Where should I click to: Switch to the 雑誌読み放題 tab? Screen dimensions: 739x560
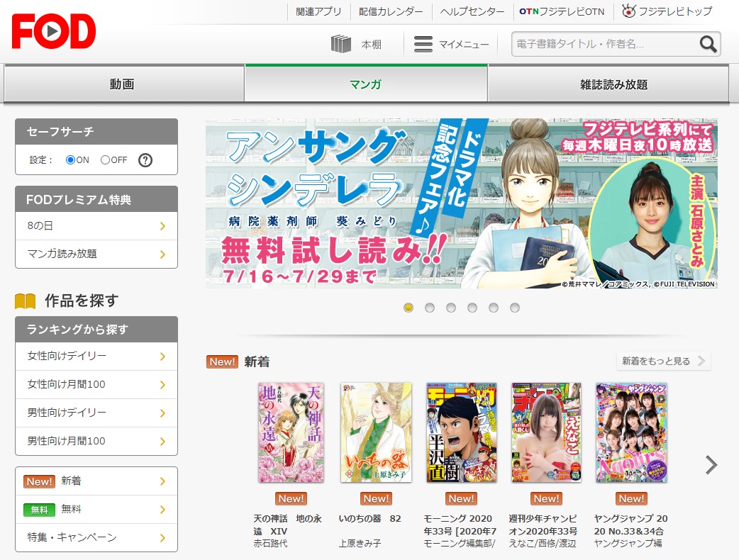[609, 84]
